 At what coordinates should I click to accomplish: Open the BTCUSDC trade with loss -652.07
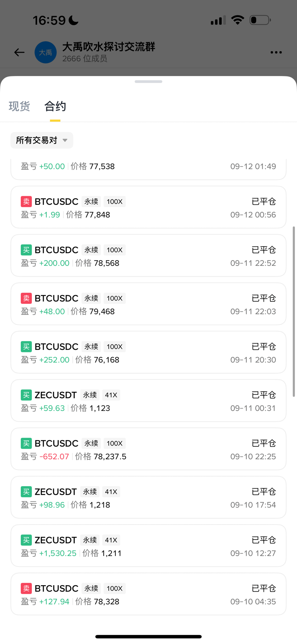click(148, 449)
